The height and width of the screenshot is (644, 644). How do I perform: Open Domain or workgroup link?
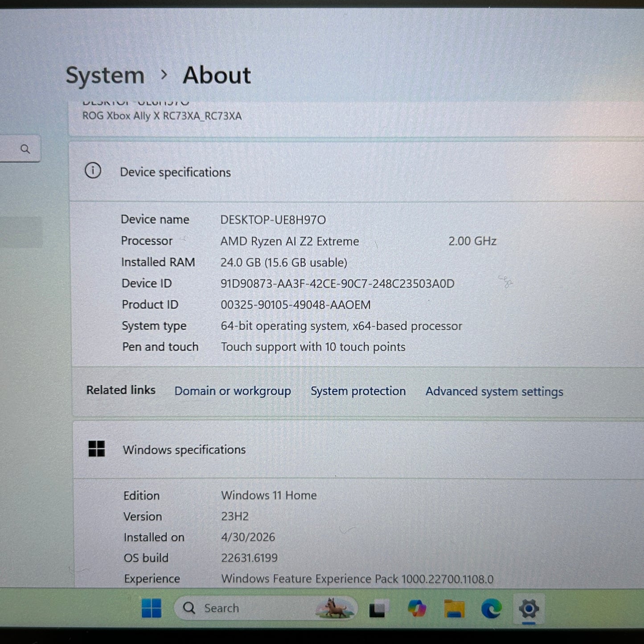click(x=233, y=391)
